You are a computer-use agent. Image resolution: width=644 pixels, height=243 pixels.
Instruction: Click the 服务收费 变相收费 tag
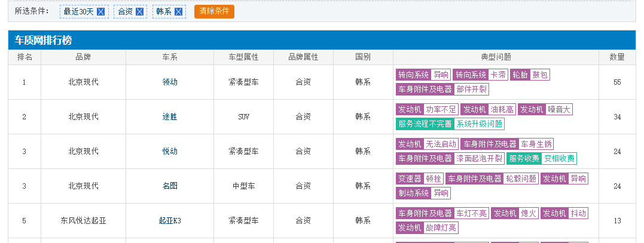tap(542, 158)
